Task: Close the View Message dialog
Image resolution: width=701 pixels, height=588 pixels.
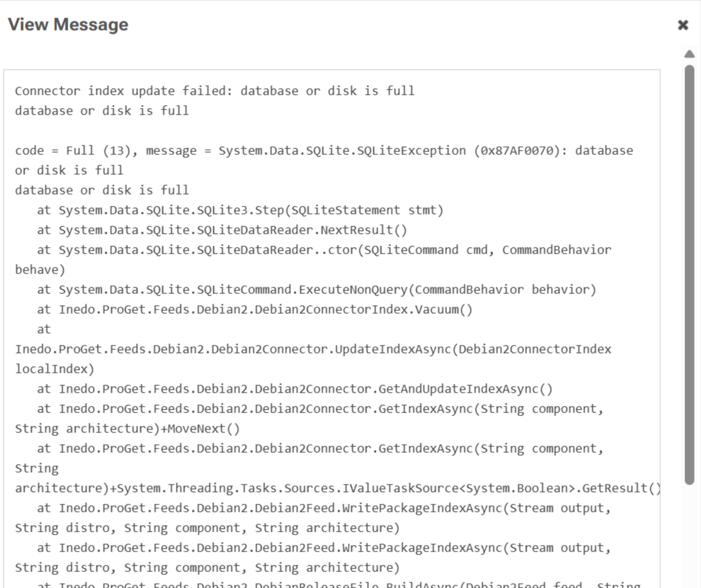Action: tap(683, 25)
